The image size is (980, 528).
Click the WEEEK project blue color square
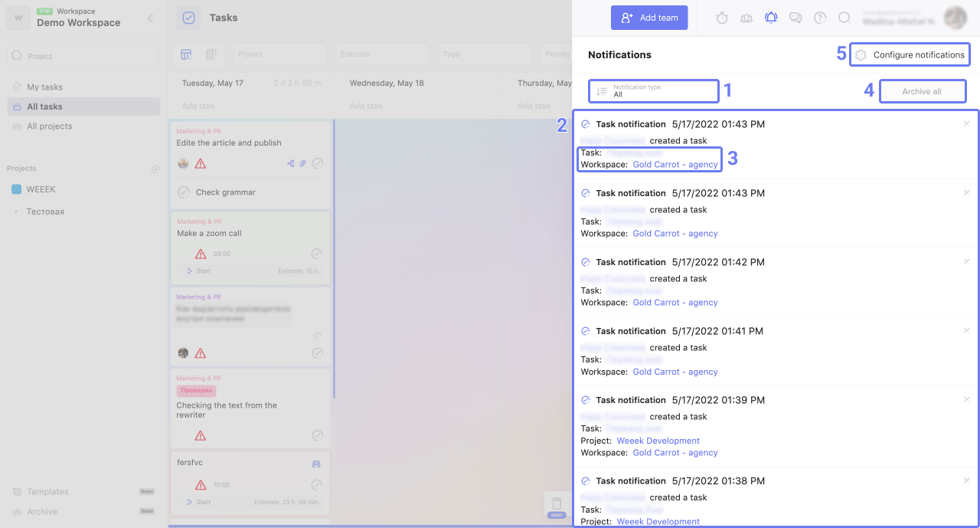pos(16,189)
